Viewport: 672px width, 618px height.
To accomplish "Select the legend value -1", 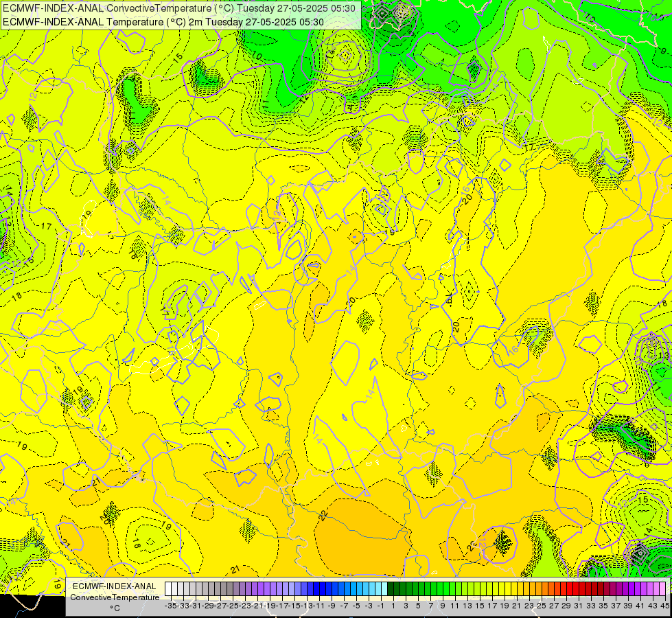I will [x=381, y=606].
